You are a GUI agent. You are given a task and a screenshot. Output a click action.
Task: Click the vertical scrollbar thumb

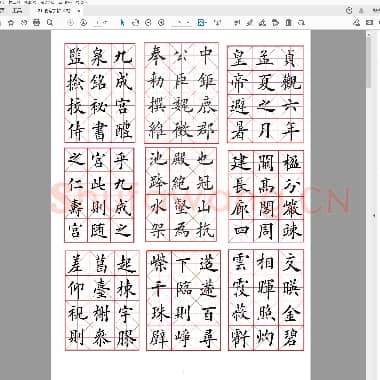click(369, 63)
